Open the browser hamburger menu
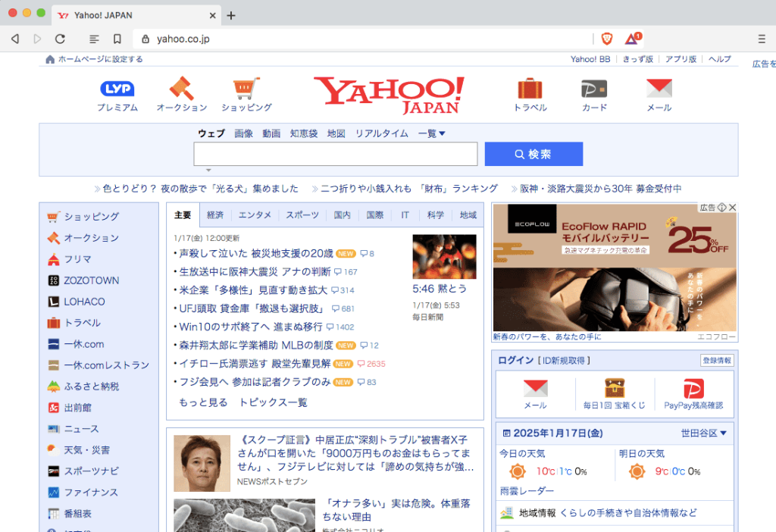 [x=762, y=39]
